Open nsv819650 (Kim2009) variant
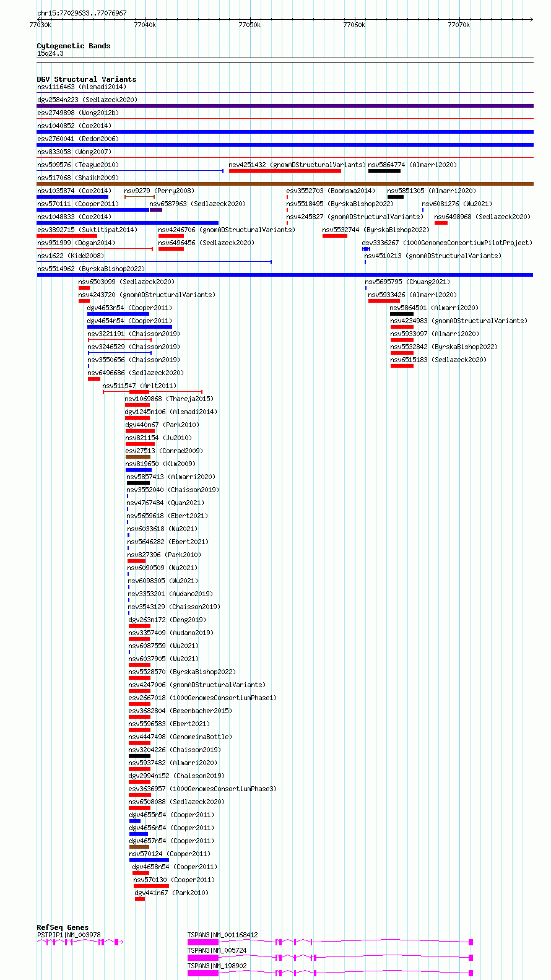The width and height of the screenshot is (551, 980). pyautogui.click(x=160, y=464)
